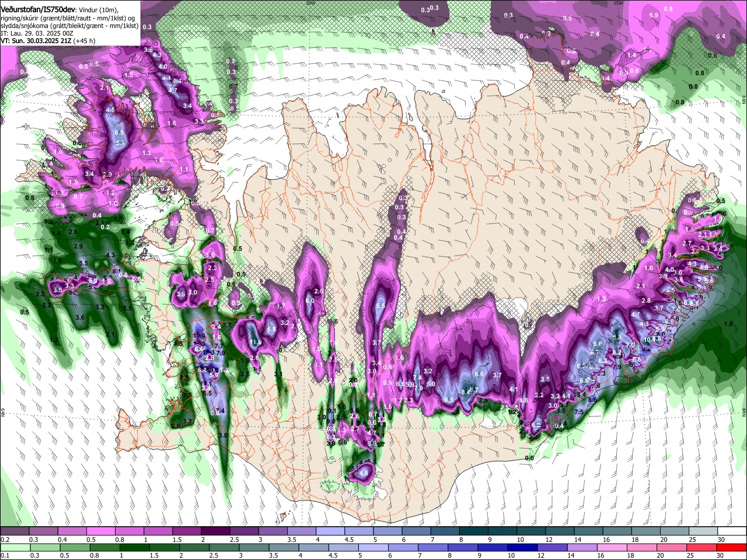Click the 'Vindur (10m)' parameter label
This screenshot has height=560, width=747.
click(x=97, y=9)
